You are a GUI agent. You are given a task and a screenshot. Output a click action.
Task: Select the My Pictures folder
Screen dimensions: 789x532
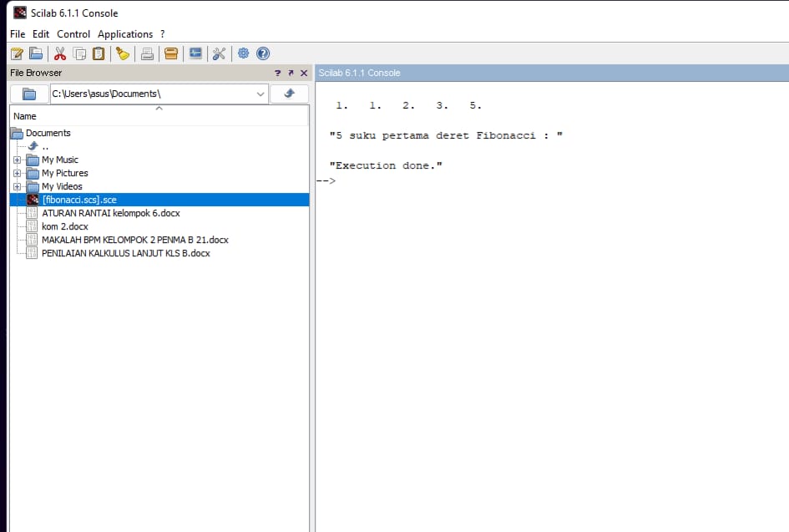pos(65,173)
